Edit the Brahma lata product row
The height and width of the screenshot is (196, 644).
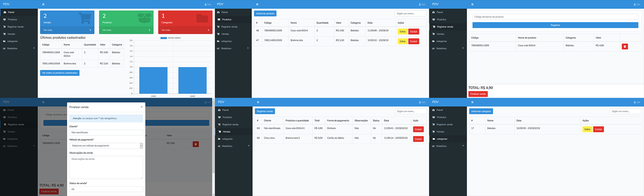point(402,42)
